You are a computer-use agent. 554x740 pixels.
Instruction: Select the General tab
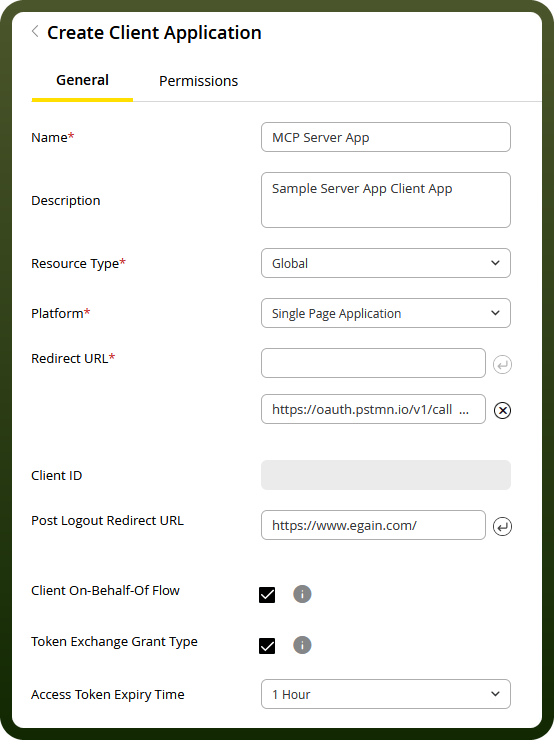[82, 80]
